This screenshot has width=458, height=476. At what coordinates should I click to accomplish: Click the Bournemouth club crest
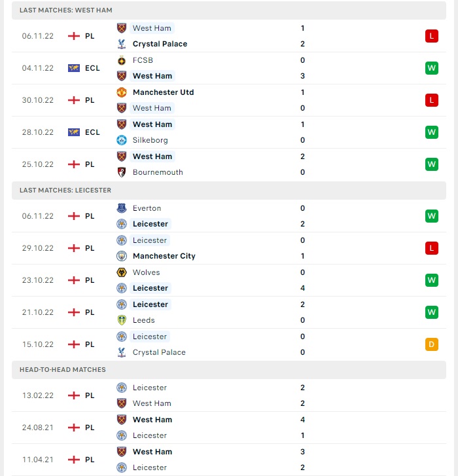[x=122, y=172]
